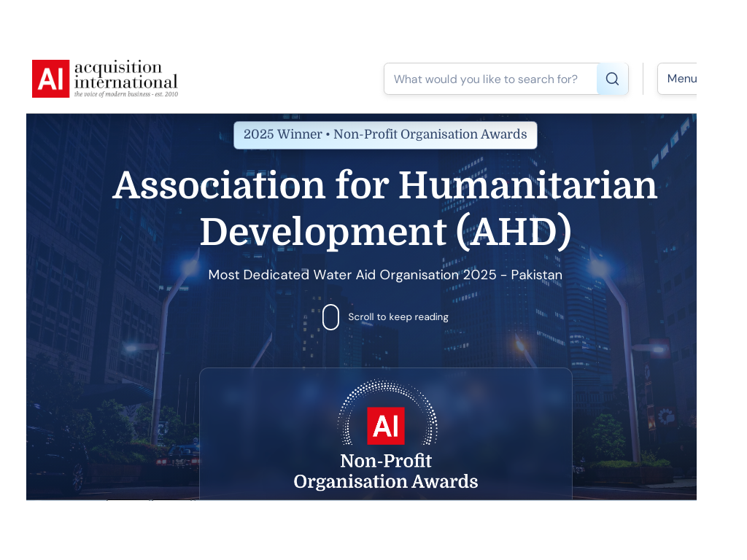Open the Menu button
The width and height of the screenshot is (747, 560).
tap(678, 79)
